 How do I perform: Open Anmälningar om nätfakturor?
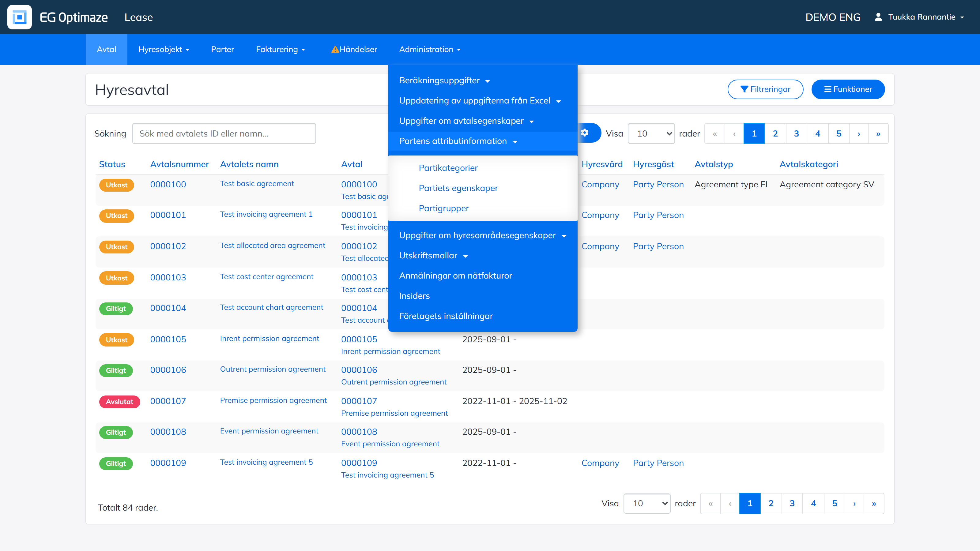pos(455,276)
